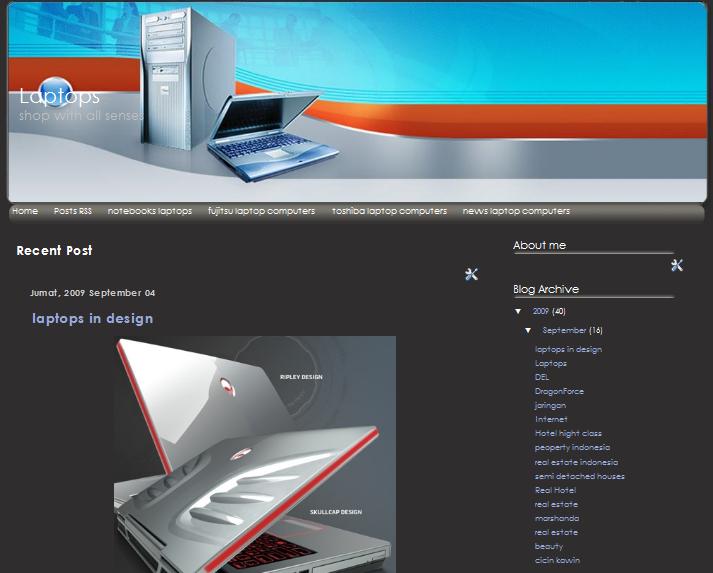Screen dimensions: 713x573
Task: Open the September archive link
Action: 564,331
